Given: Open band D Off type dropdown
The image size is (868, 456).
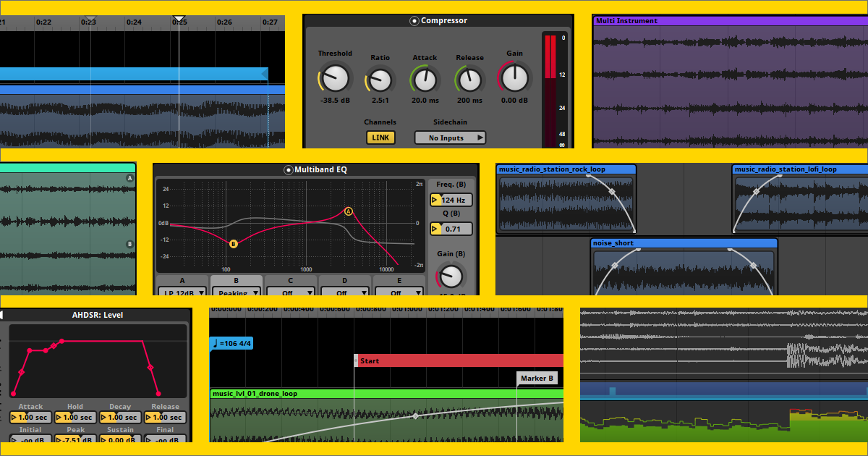Looking at the screenshot, I should [x=345, y=292].
